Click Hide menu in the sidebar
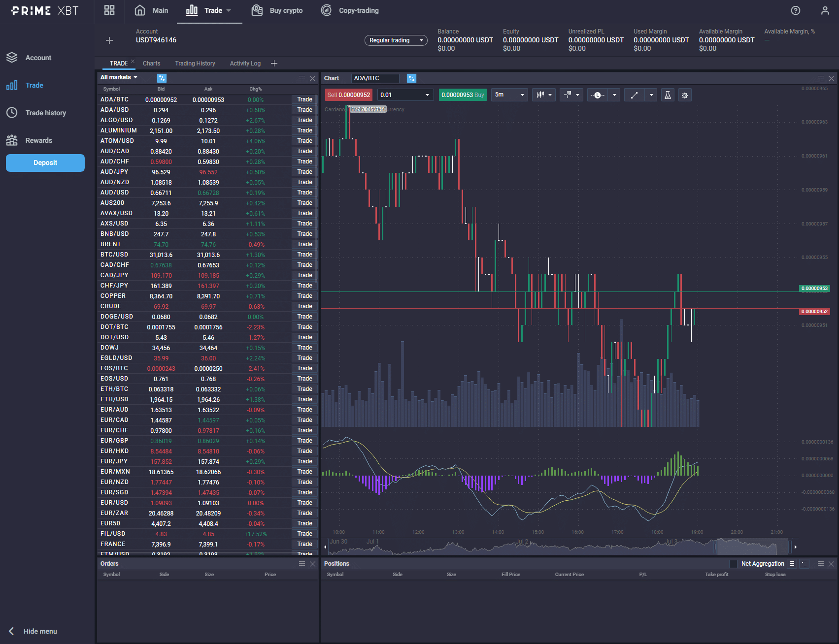Image resolution: width=839 pixels, height=644 pixels. tap(33, 631)
